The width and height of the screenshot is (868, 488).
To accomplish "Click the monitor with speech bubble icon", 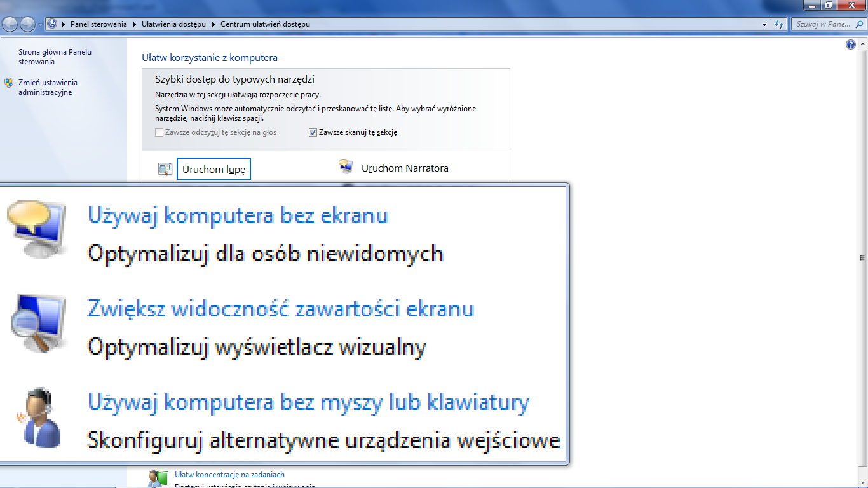I will (x=36, y=228).
